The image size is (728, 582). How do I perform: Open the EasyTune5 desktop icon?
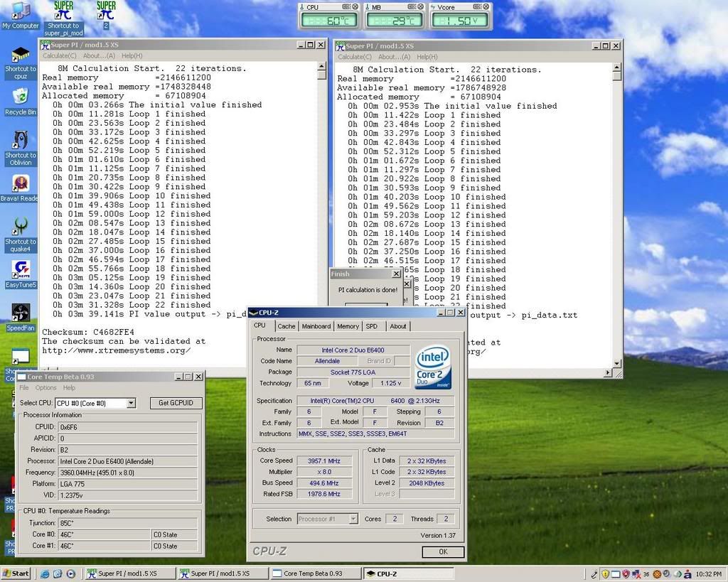tap(20, 270)
